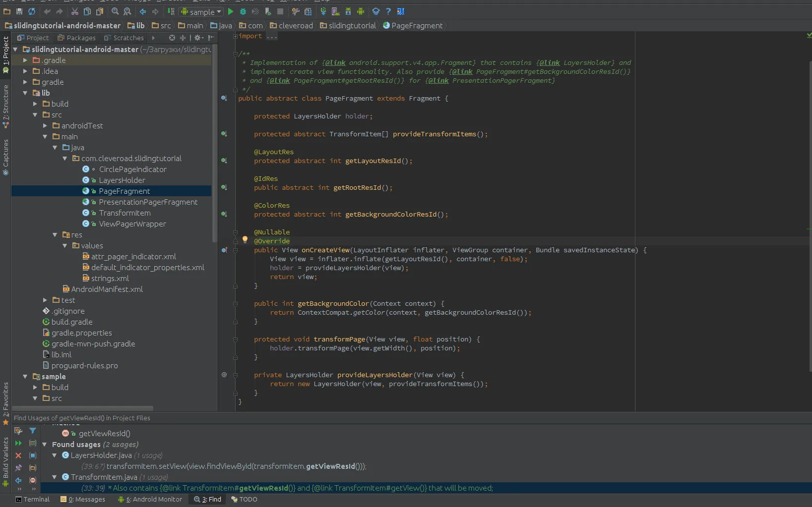Image resolution: width=812 pixels, height=507 pixels.
Task: Click the Sync Project with Gradle icon
Action: (323, 11)
